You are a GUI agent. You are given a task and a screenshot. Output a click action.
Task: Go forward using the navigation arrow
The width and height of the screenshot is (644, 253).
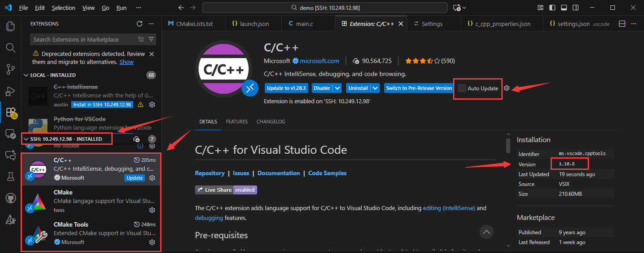(193, 8)
